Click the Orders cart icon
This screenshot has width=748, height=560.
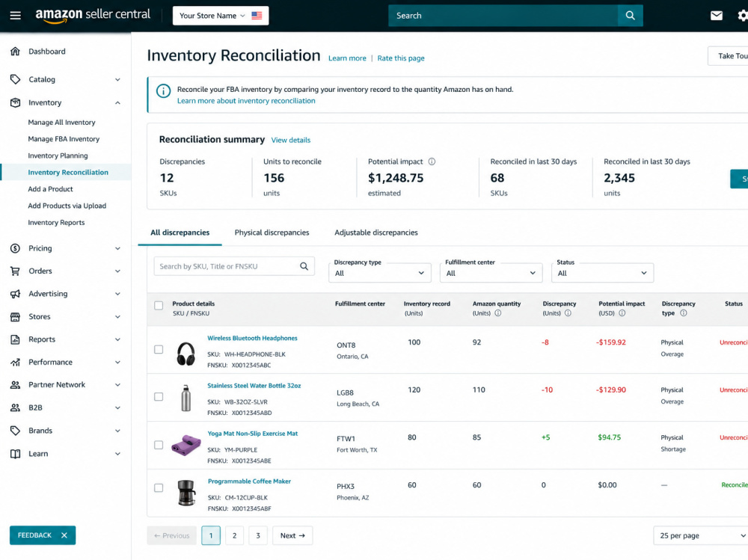tap(15, 271)
